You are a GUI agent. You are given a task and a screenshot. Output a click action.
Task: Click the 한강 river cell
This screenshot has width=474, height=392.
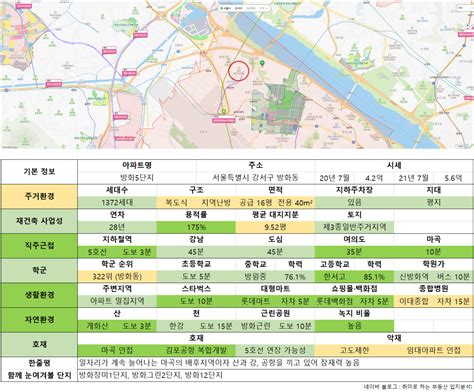[x=176, y=326]
